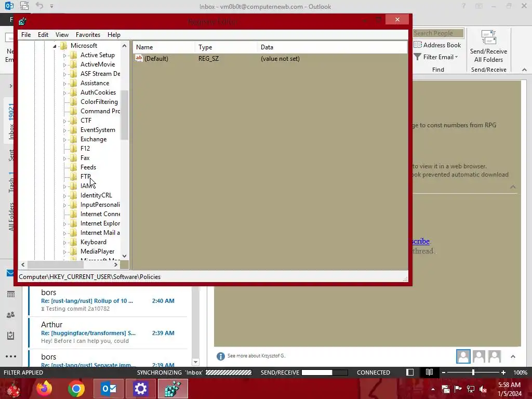Screen dimensions: 532x399
Task: Open Filter Email dropdown in Outlook
Action: pyautogui.click(x=436, y=57)
